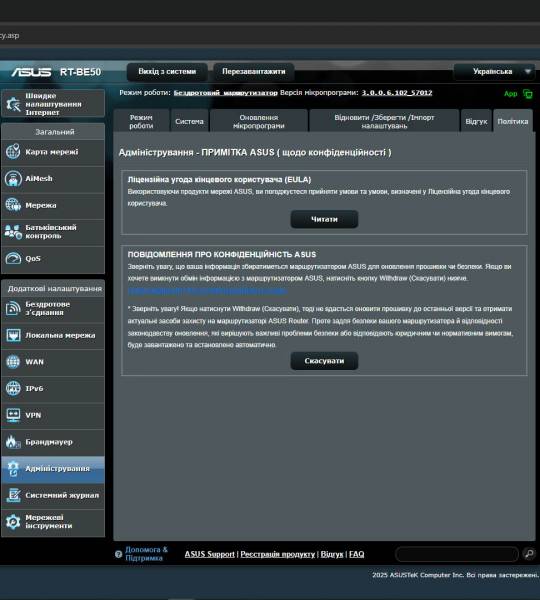Open the blue privacy policy link

point(207,291)
